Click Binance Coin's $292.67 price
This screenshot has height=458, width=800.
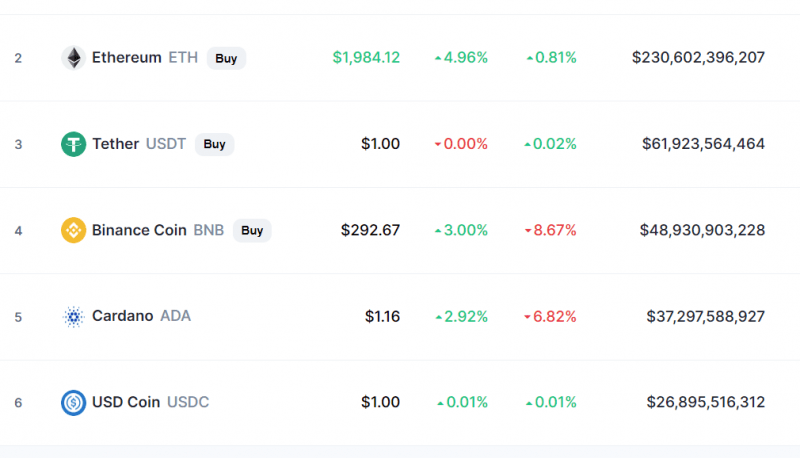pyautogui.click(x=370, y=230)
